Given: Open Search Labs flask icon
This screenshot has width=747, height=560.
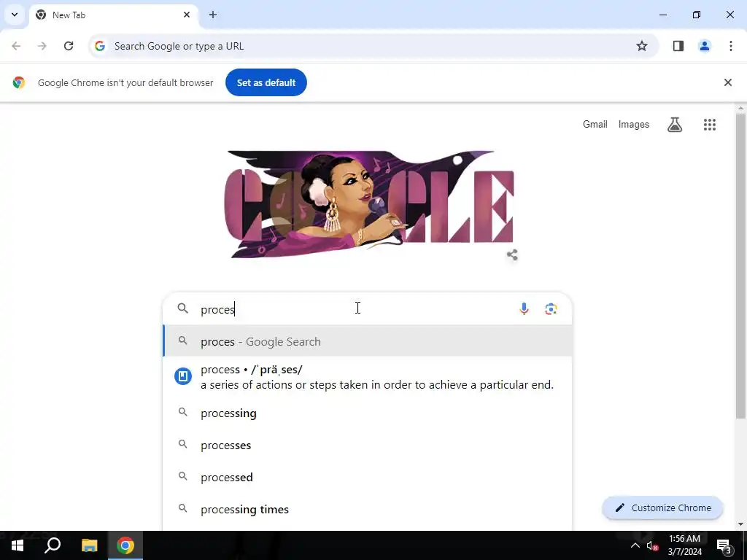Looking at the screenshot, I should [x=675, y=125].
